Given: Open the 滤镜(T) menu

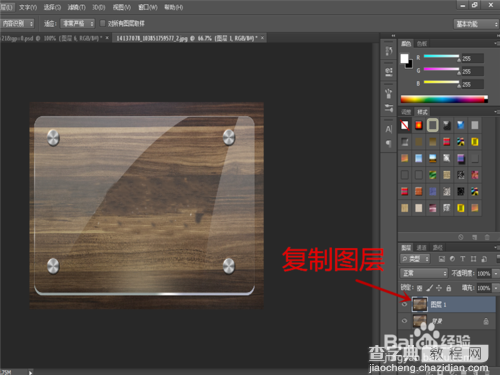Looking at the screenshot, I should click(x=77, y=7).
